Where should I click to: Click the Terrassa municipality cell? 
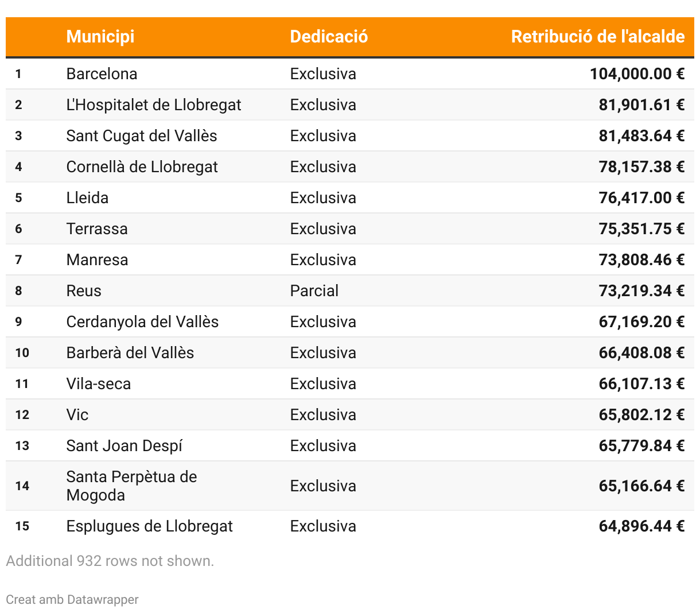pos(97,229)
